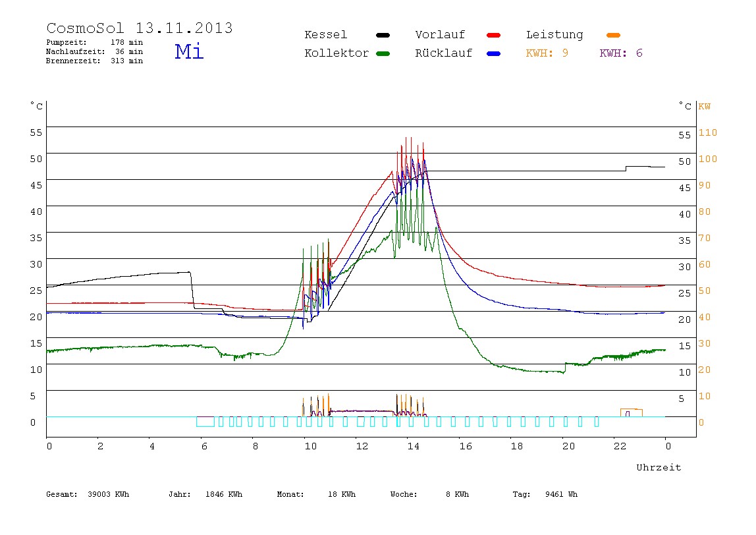Click the "Leistung" legend label

click(554, 35)
